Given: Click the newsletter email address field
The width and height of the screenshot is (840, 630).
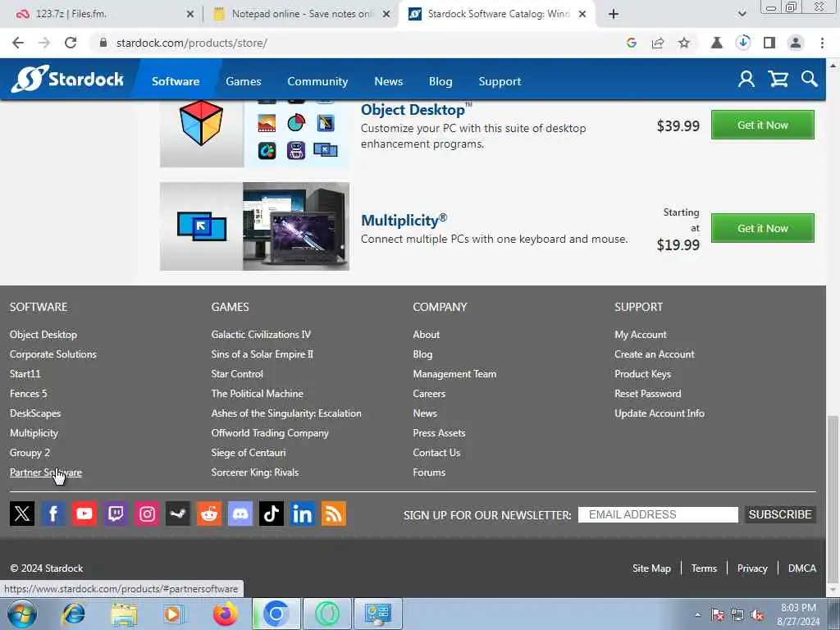Looking at the screenshot, I should click(x=658, y=514).
